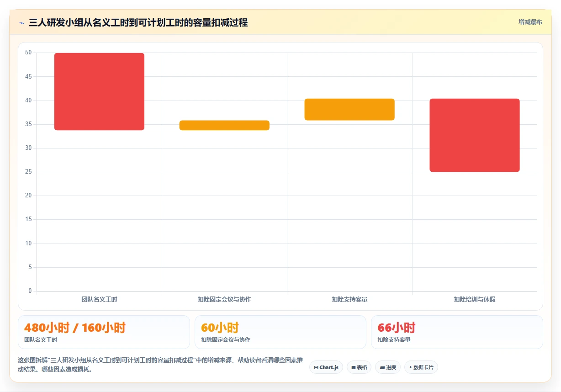Click the description paragraph starting 这张图拆解
The height and width of the screenshot is (392, 561).
160,365
